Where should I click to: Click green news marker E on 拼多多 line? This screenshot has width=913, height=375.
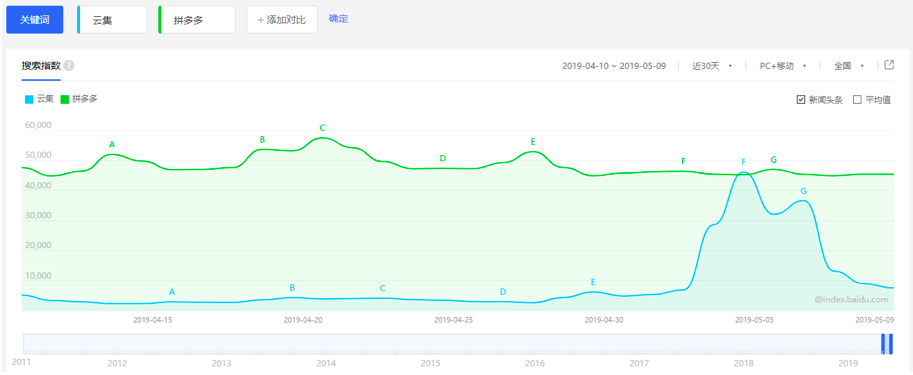click(533, 141)
